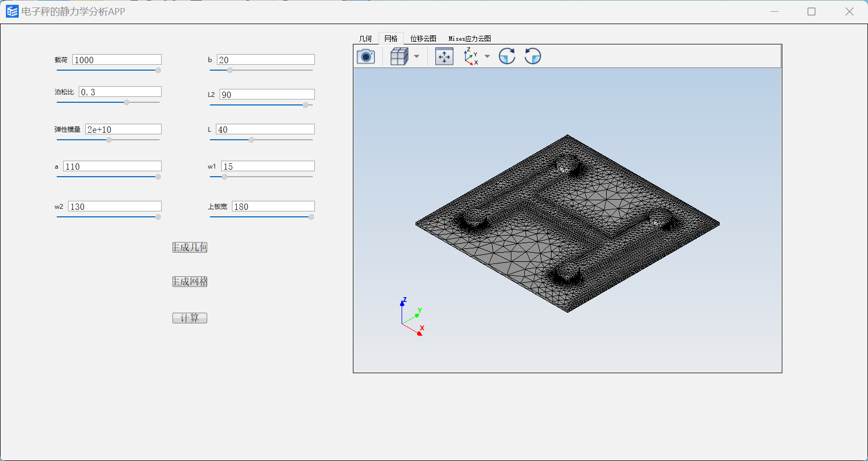The width and height of the screenshot is (868, 461).
Task: Click the 上板宽 input field
Action: pyautogui.click(x=273, y=206)
